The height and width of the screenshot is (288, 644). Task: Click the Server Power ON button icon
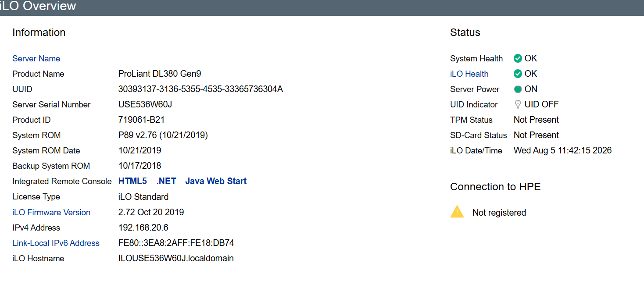click(518, 89)
